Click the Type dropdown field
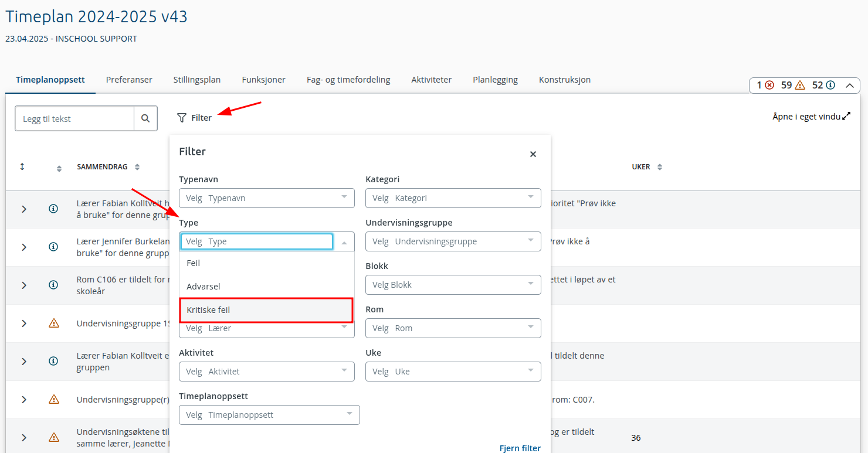This screenshot has width=868, height=453. (267, 241)
